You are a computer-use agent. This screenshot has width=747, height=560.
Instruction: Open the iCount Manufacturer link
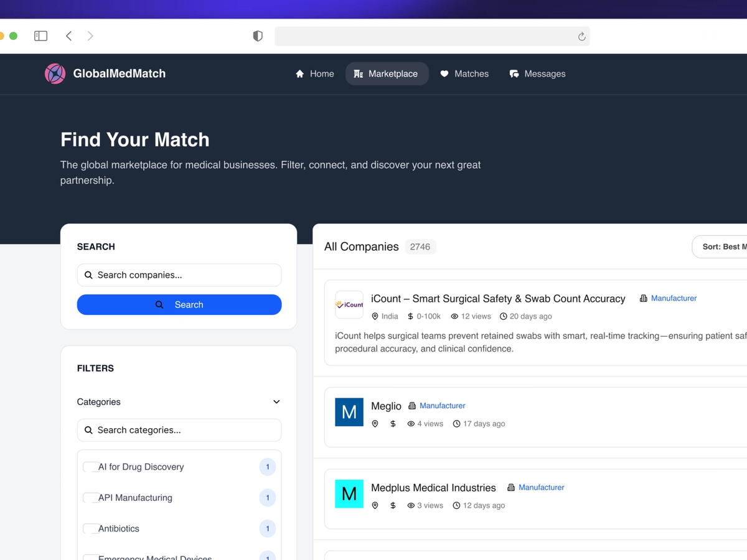point(674,299)
